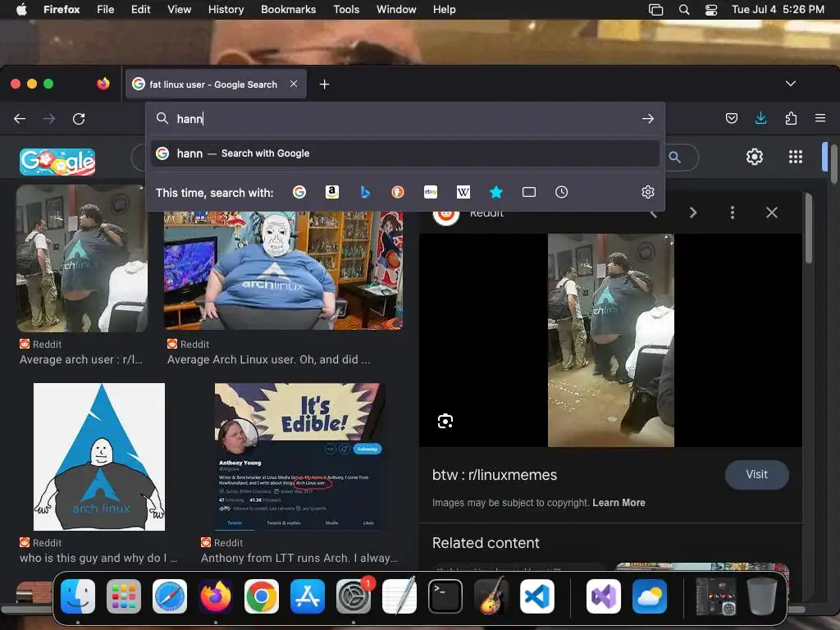
Task: Search this time with eBay
Action: click(x=431, y=192)
